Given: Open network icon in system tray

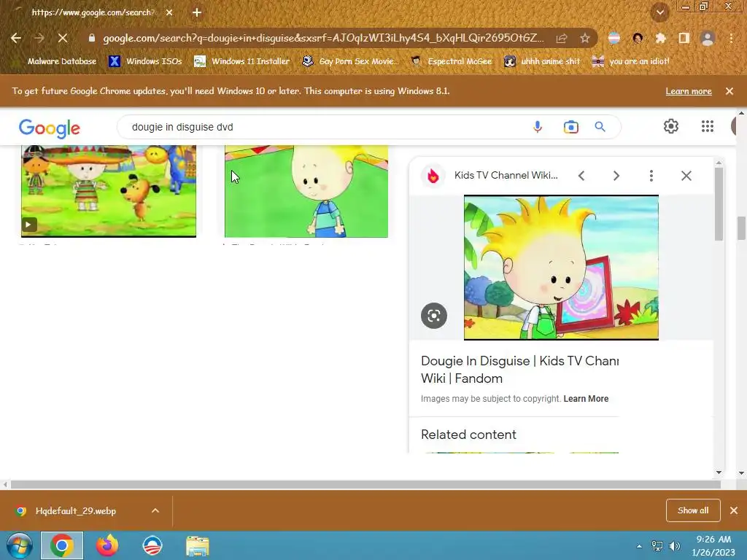Looking at the screenshot, I should point(657,546).
